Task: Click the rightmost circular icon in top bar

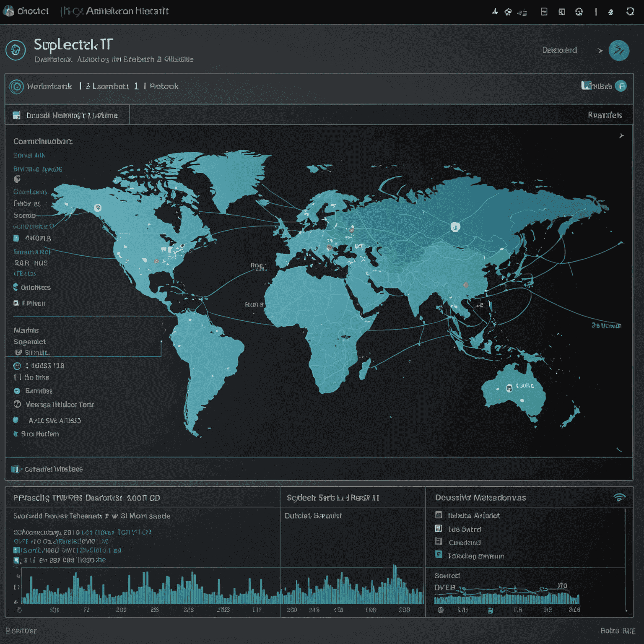Action: pos(630,12)
